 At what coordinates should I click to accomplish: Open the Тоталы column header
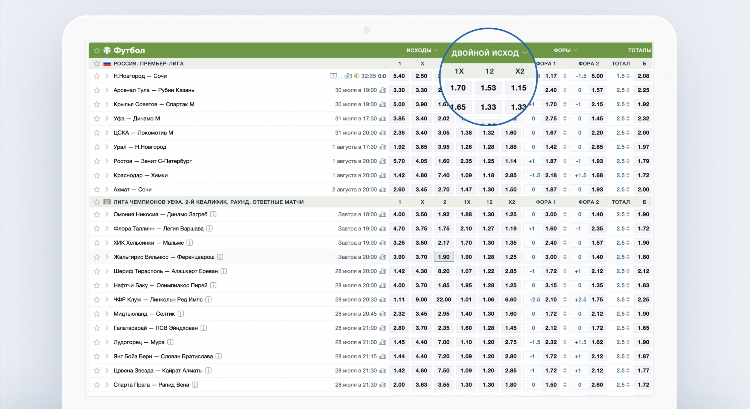click(639, 50)
